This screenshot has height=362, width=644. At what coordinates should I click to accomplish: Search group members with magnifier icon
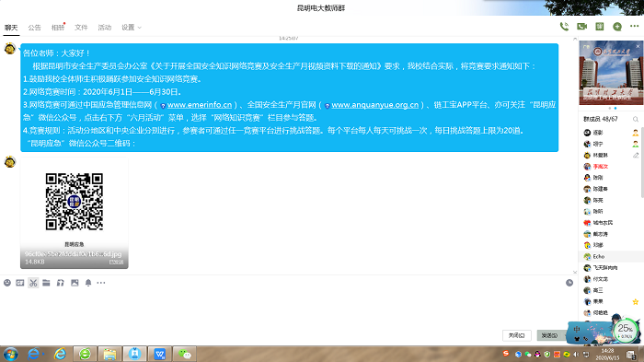(636, 120)
